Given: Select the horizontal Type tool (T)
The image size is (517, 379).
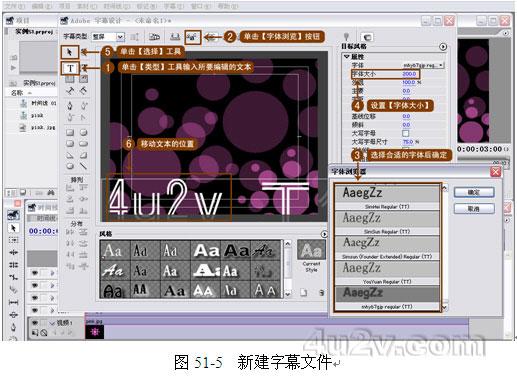Looking at the screenshot, I should (70, 68).
